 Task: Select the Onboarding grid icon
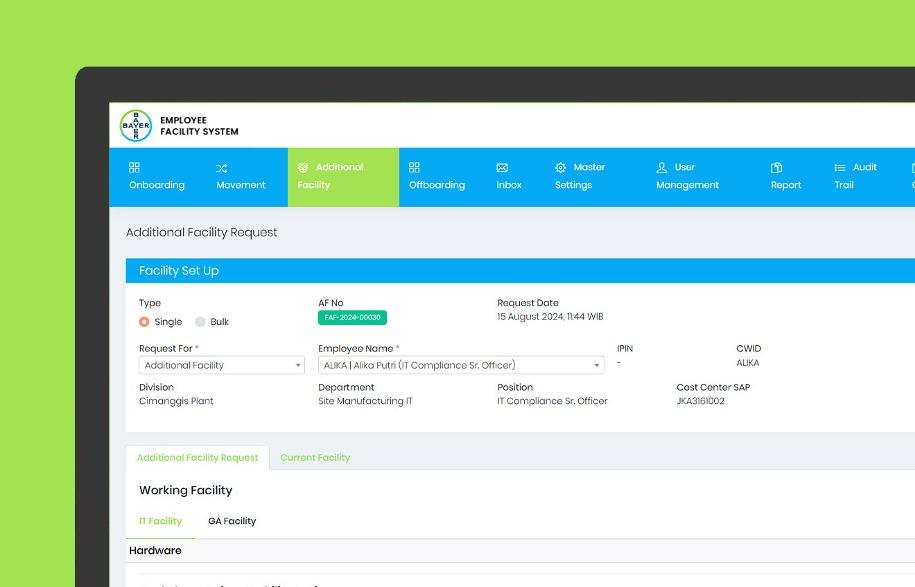pos(135,167)
